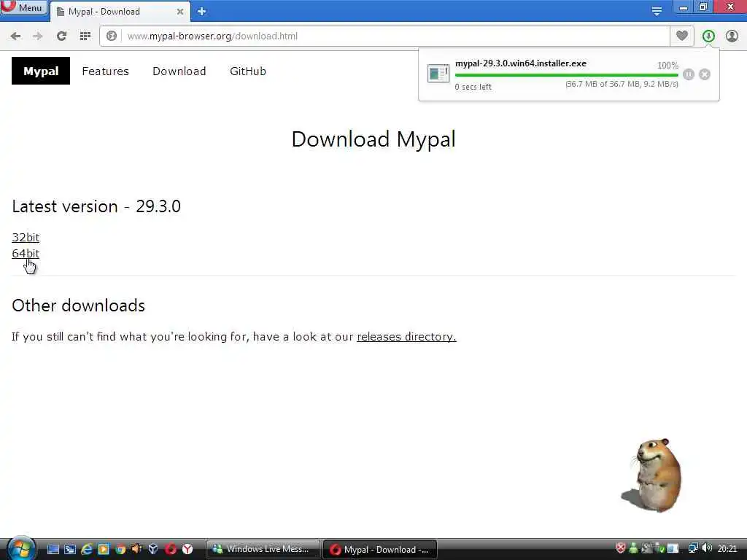The width and height of the screenshot is (747, 560).
Task: Select the Mypal - Download tab
Action: pos(119,12)
